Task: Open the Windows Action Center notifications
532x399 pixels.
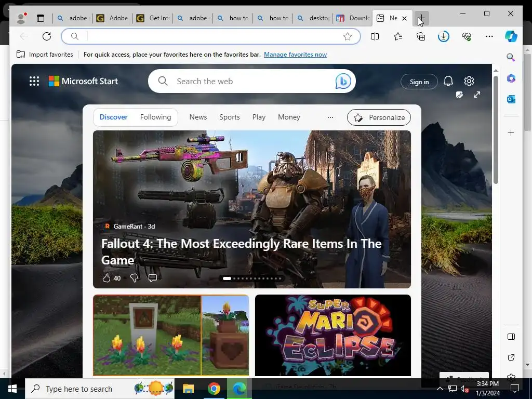Action: (515, 389)
